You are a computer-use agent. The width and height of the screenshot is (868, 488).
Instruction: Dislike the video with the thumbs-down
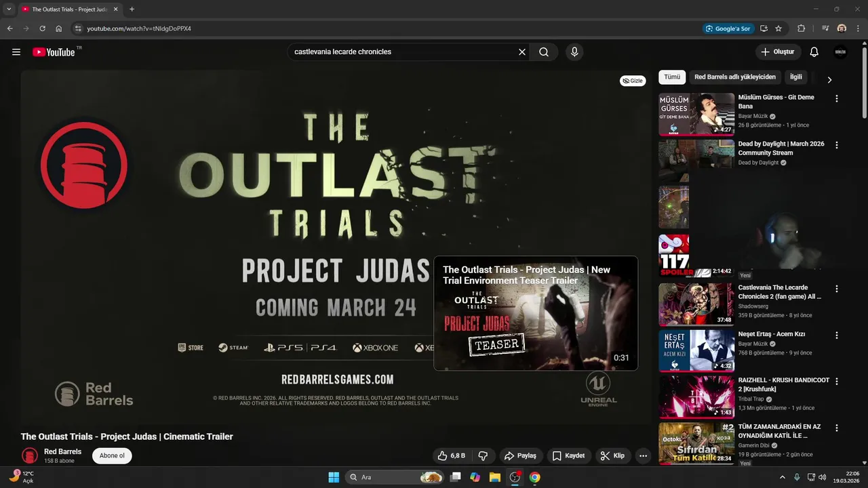click(x=484, y=455)
